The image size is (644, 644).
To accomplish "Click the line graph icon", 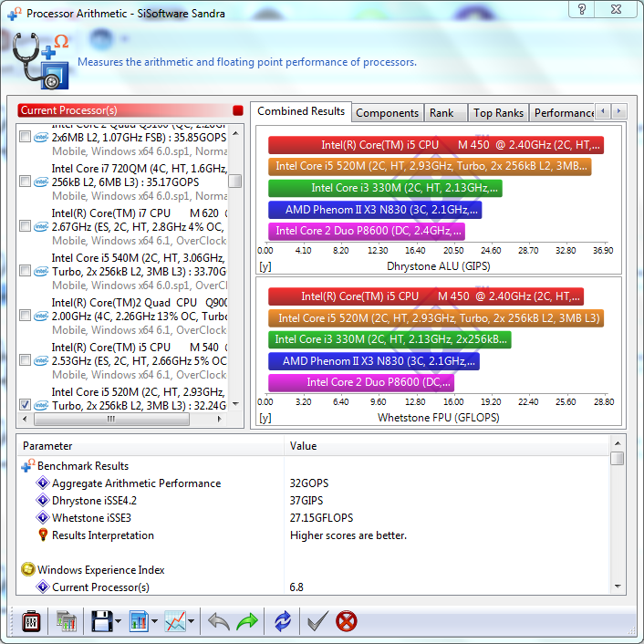I will click(x=175, y=621).
